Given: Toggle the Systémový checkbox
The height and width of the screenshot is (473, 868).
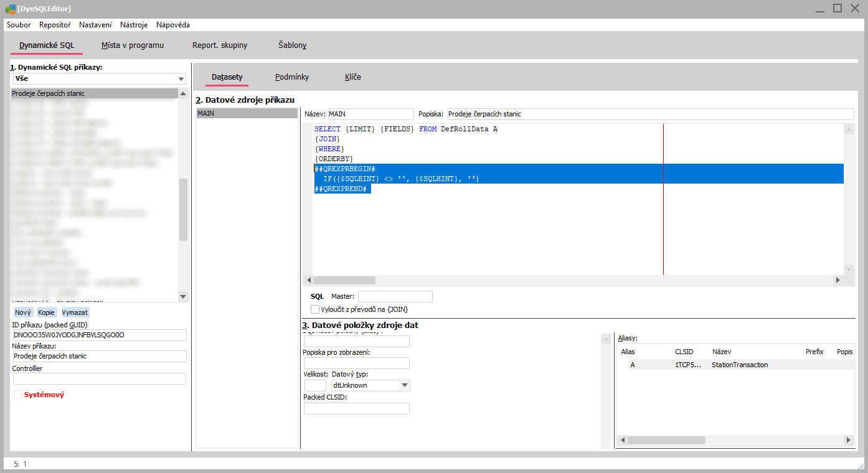Looking at the screenshot, I should 18,395.
